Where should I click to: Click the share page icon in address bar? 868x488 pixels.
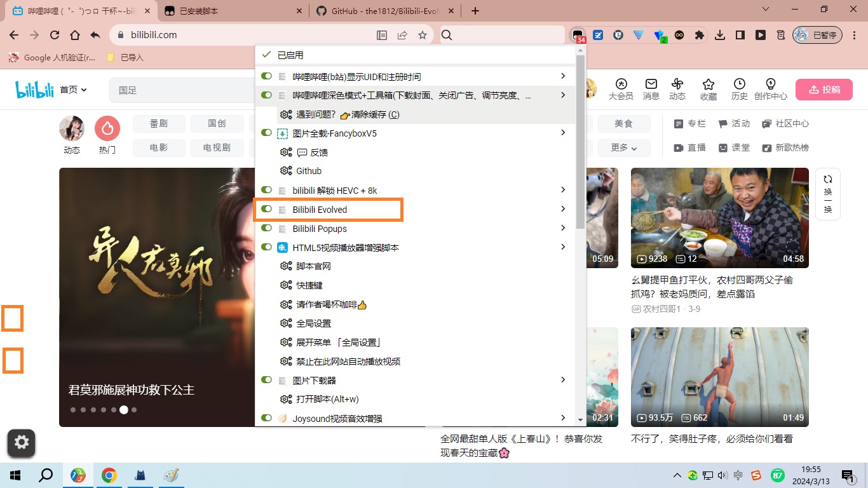coord(402,35)
